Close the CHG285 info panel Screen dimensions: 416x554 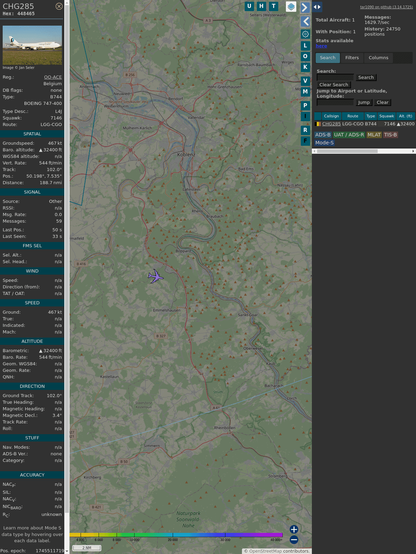click(x=59, y=6)
